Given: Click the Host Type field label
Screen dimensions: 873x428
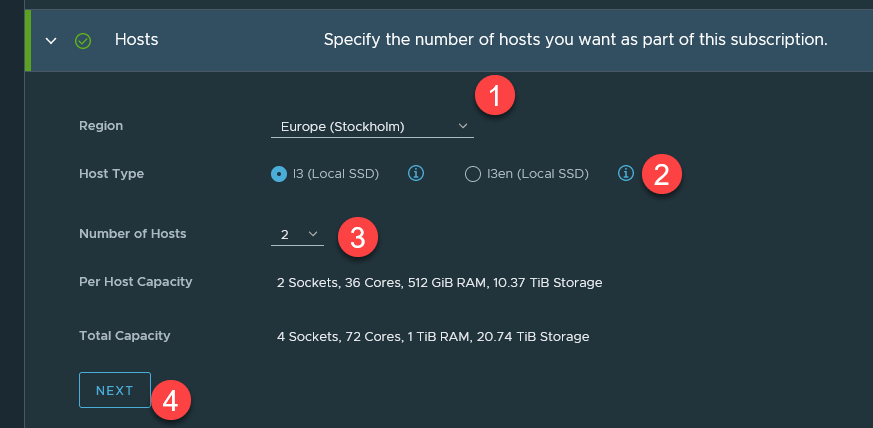Looking at the screenshot, I should coord(112,174).
